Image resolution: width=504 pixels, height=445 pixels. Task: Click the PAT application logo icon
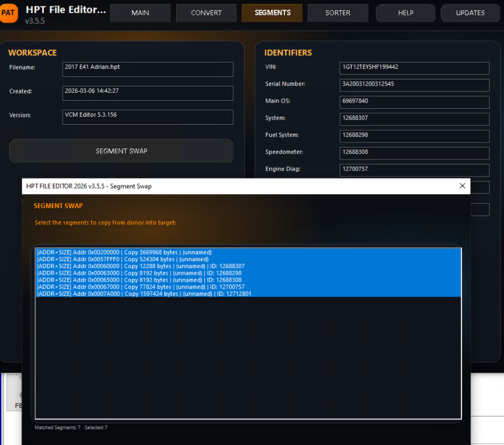[9, 13]
